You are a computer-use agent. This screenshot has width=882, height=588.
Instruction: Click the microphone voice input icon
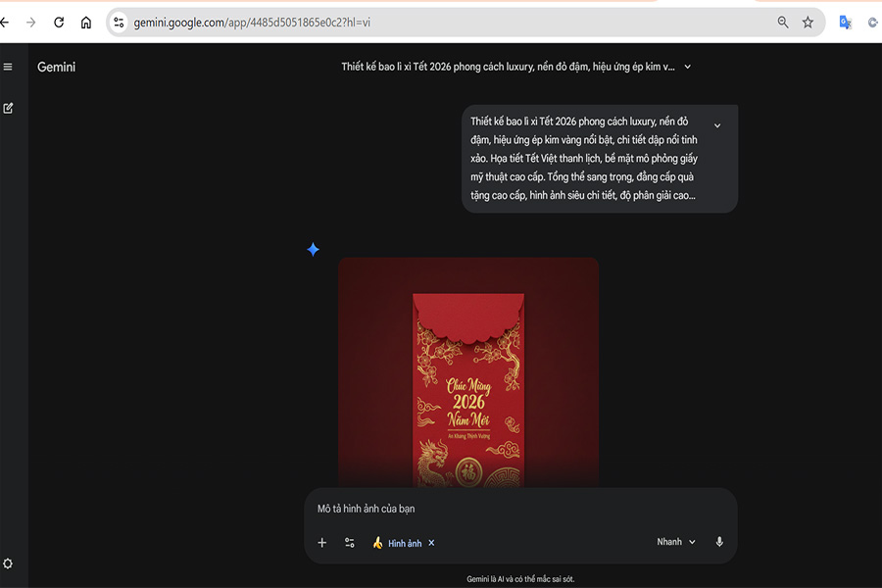click(719, 542)
